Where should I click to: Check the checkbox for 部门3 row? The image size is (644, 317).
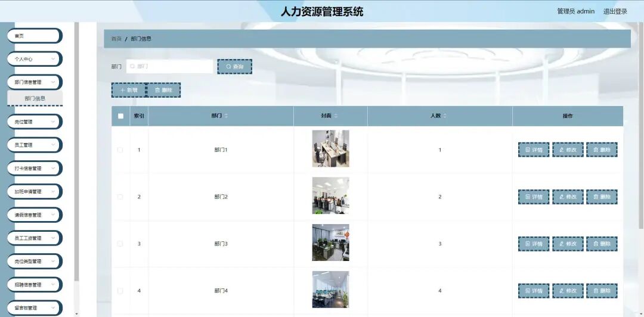120,244
